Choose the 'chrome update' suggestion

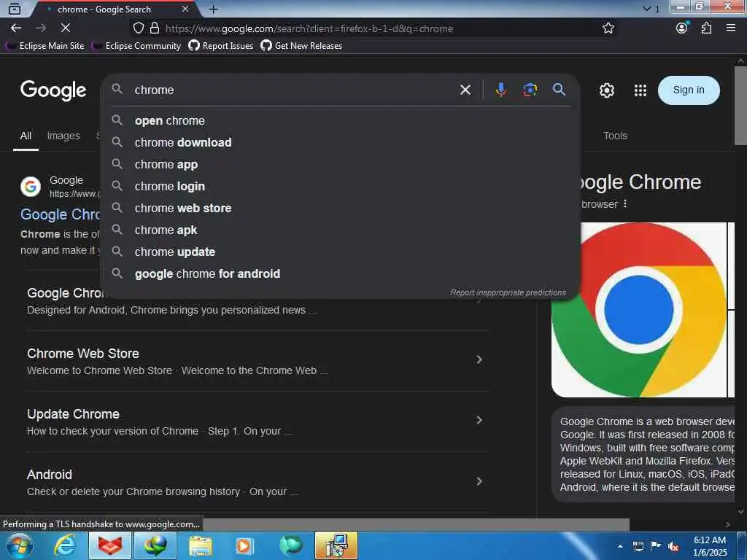(340, 252)
